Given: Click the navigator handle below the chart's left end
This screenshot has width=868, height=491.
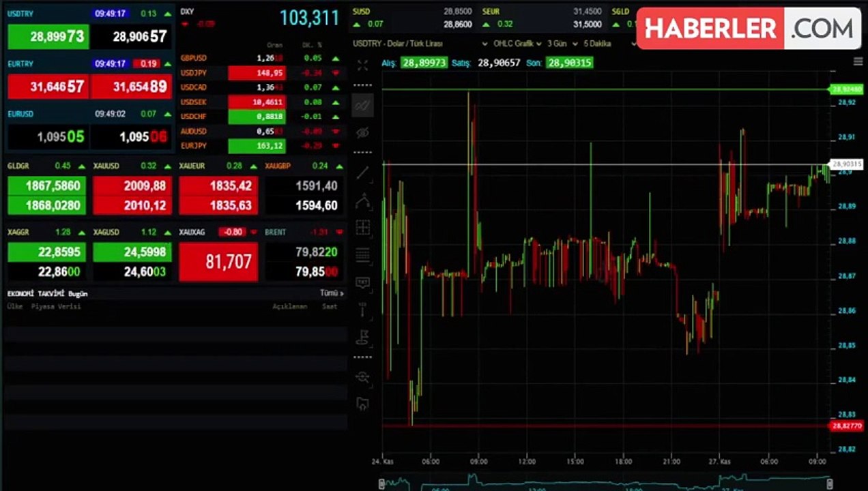Looking at the screenshot, I should pos(381,484).
